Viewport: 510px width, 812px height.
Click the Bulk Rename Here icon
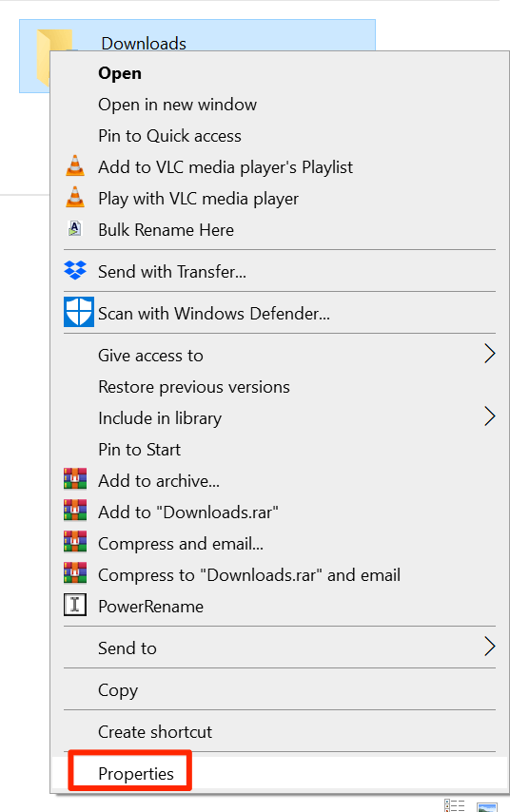(75, 228)
